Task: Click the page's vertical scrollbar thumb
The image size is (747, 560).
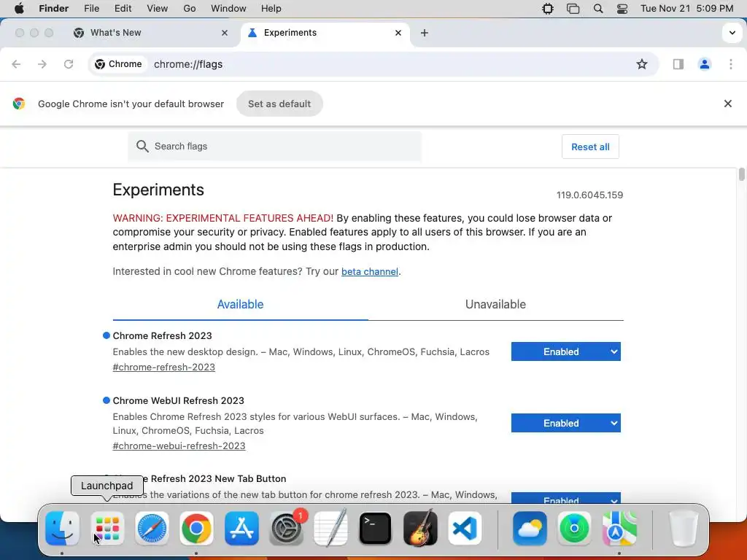Action: point(741,174)
